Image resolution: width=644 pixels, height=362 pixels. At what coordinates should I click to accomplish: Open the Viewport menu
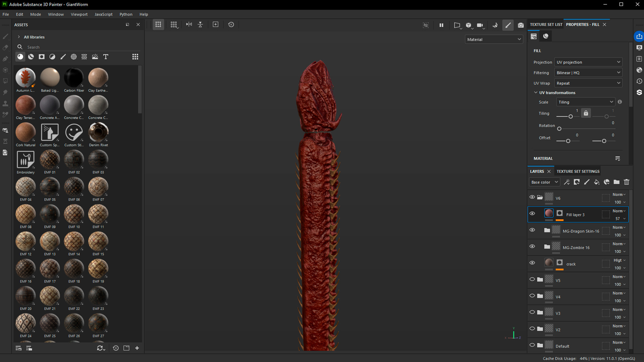click(x=79, y=14)
